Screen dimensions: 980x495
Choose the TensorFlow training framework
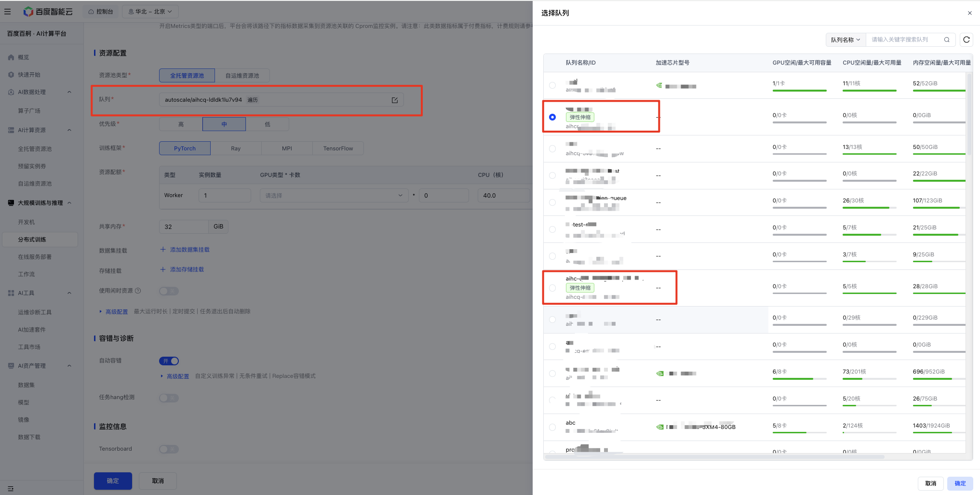(338, 148)
